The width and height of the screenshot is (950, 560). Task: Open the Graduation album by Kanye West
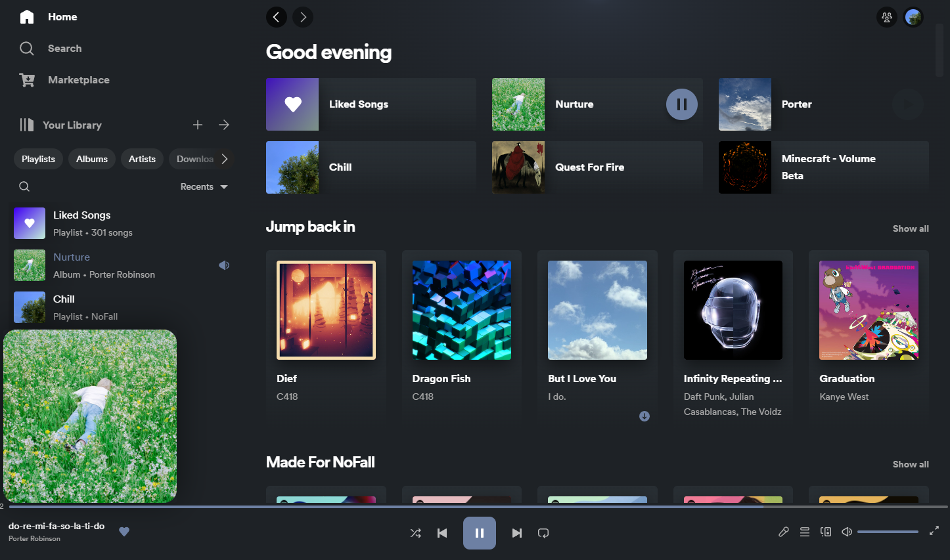coord(868,310)
